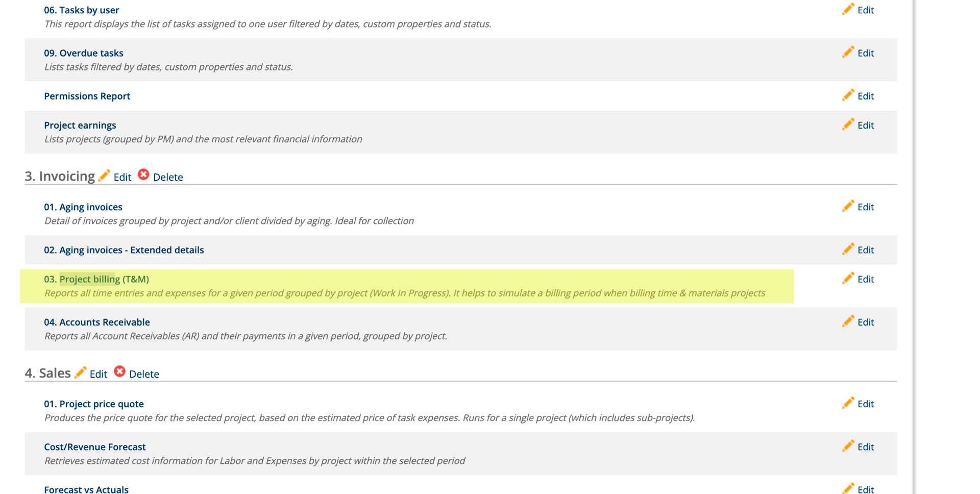Open 01. Aging invoices report

point(83,207)
